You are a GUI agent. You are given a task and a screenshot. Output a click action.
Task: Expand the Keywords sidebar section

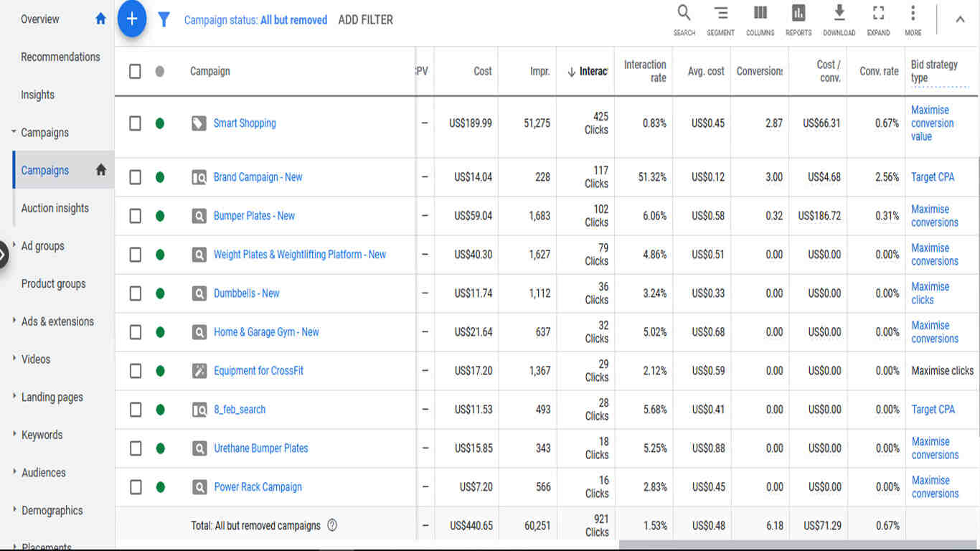click(x=14, y=434)
